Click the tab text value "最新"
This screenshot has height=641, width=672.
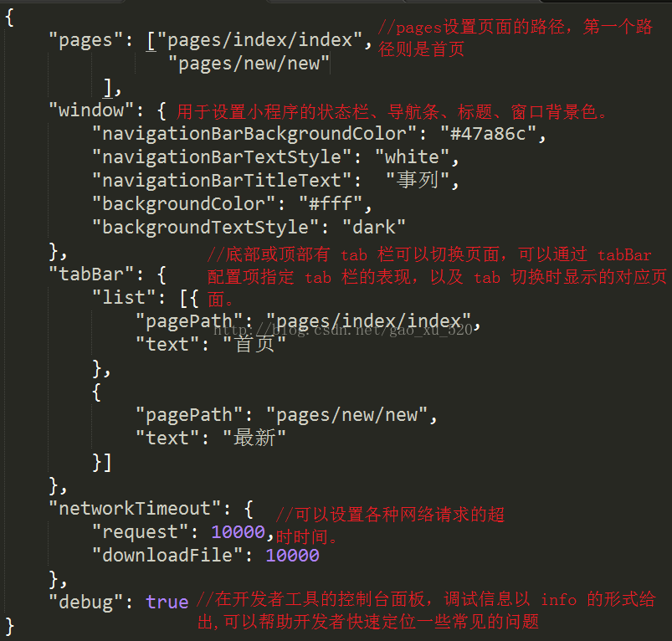[254, 438]
